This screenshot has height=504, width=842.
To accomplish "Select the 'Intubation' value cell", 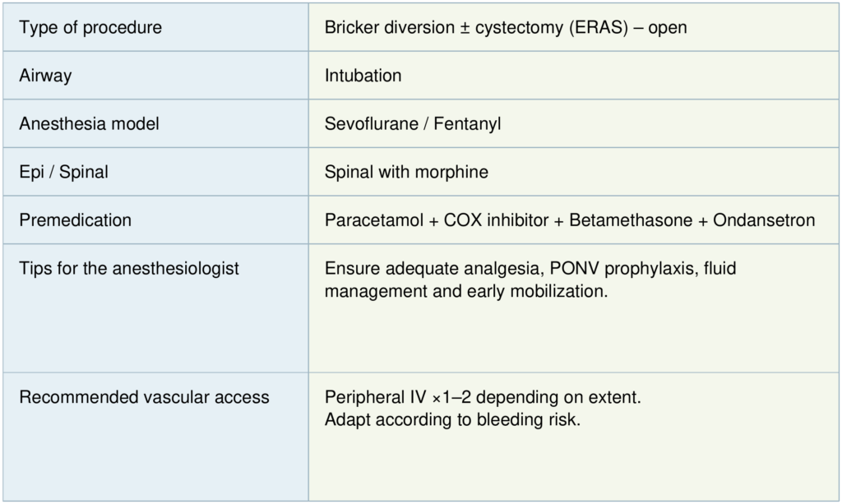I will pos(363,76).
